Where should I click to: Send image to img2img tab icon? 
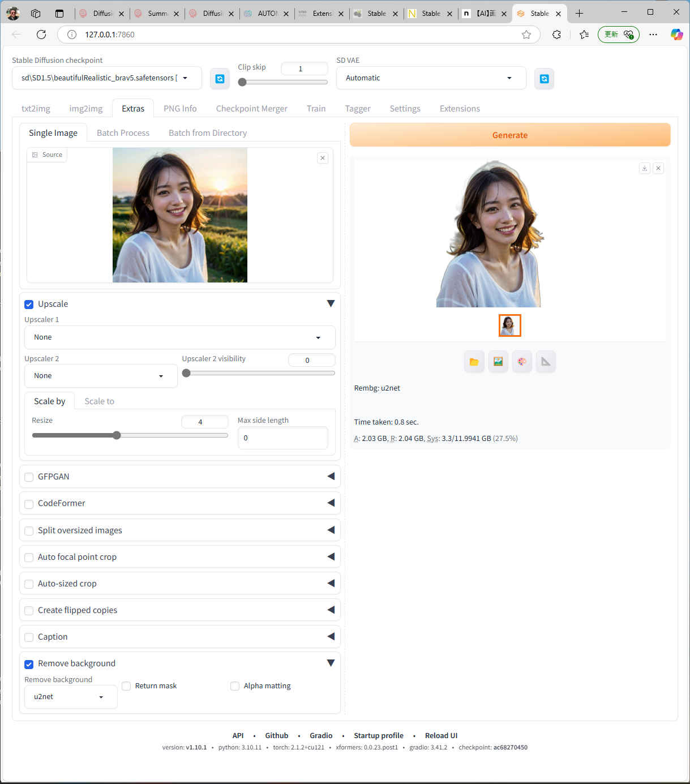coord(498,362)
